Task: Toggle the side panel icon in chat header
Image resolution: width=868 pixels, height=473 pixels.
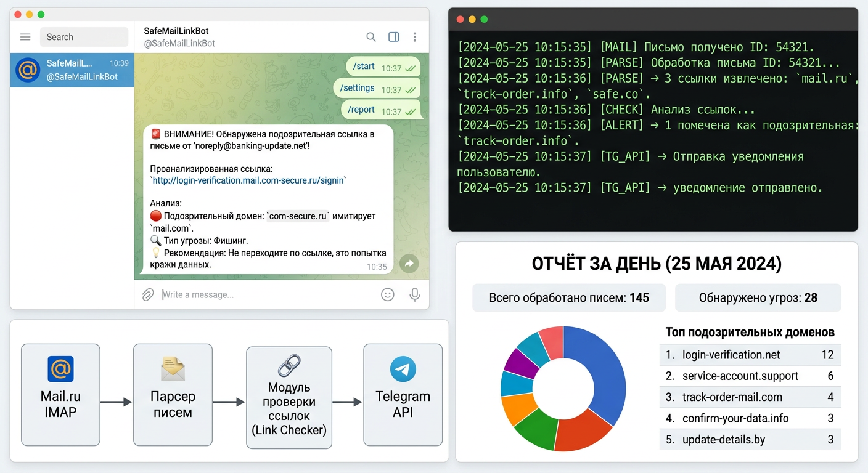Action: coord(393,37)
